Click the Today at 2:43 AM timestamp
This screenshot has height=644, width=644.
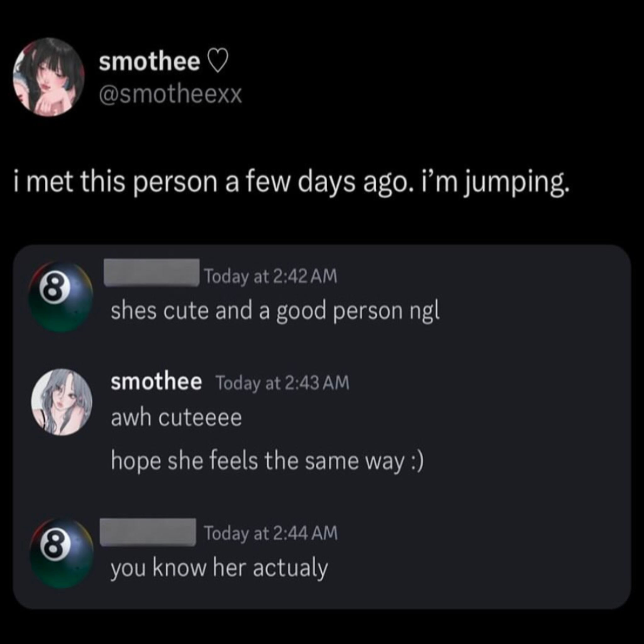[x=283, y=383]
